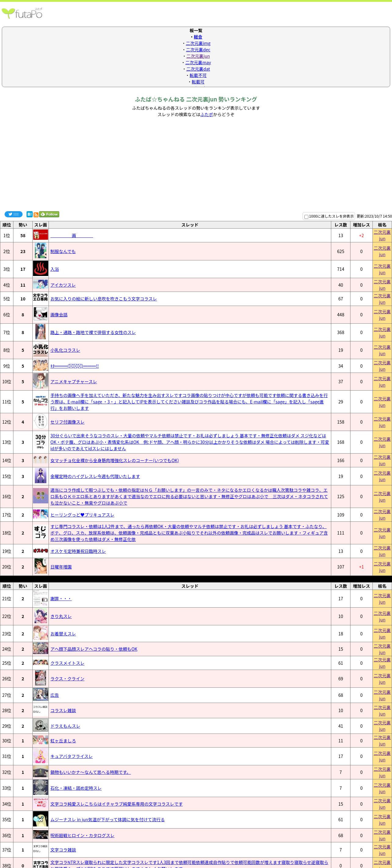
Task: Click the update time 2023/10/7 14:50 text
Action: pos(374,216)
